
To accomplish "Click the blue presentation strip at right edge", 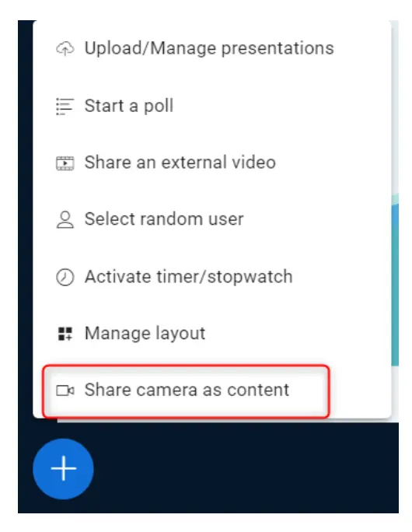I will [x=395, y=285].
